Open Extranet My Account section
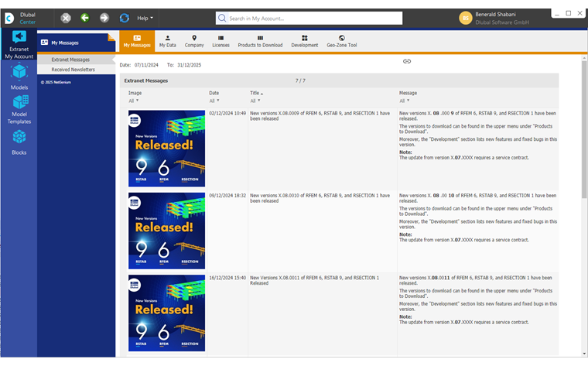The image size is (588, 366). click(x=19, y=45)
